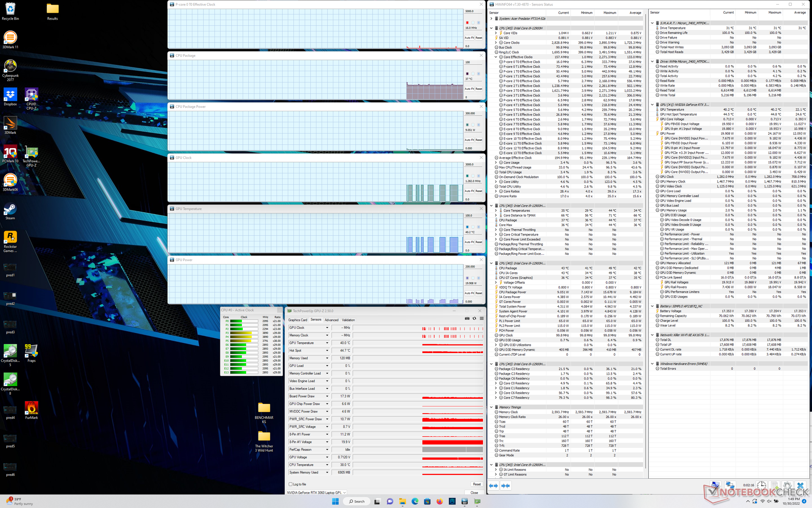Click weather widget showing 59°F Partly sunny
This screenshot has width=812, height=508.
click(x=19, y=501)
